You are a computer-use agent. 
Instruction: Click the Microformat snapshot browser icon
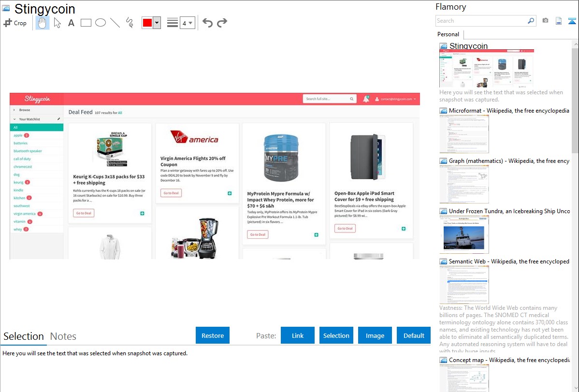pos(443,111)
